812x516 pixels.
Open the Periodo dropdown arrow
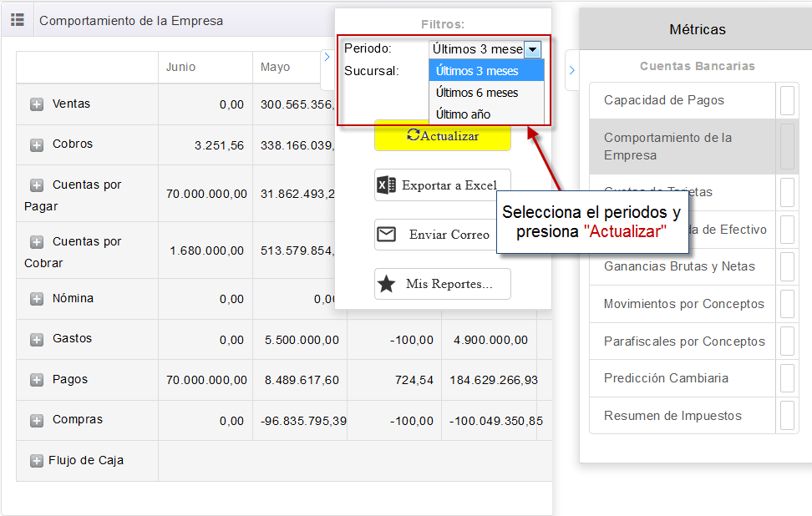pos(533,49)
